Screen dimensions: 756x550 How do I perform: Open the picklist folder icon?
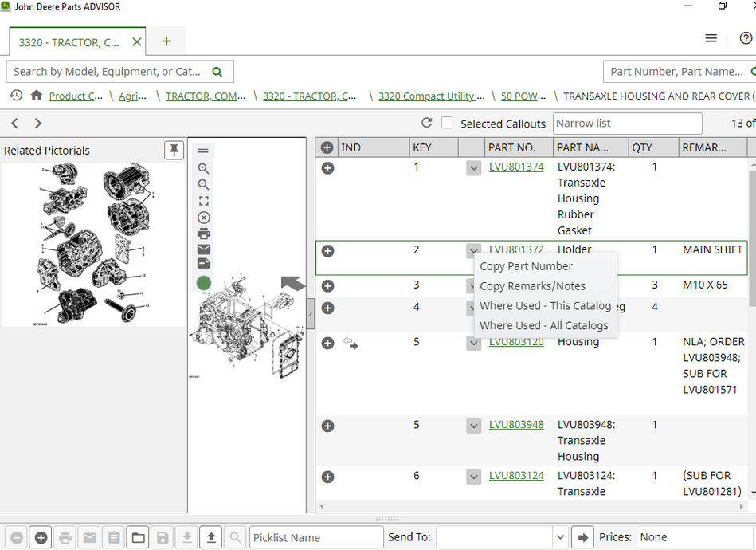(x=138, y=537)
